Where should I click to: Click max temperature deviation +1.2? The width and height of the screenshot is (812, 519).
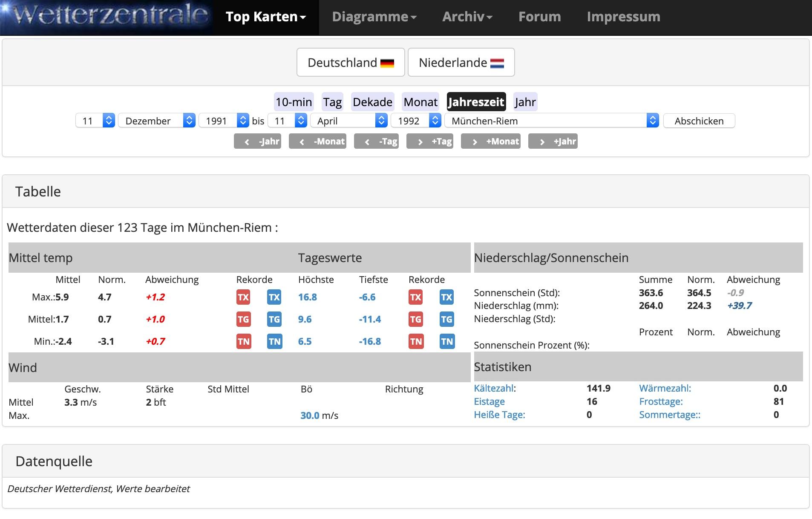(155, 297)
